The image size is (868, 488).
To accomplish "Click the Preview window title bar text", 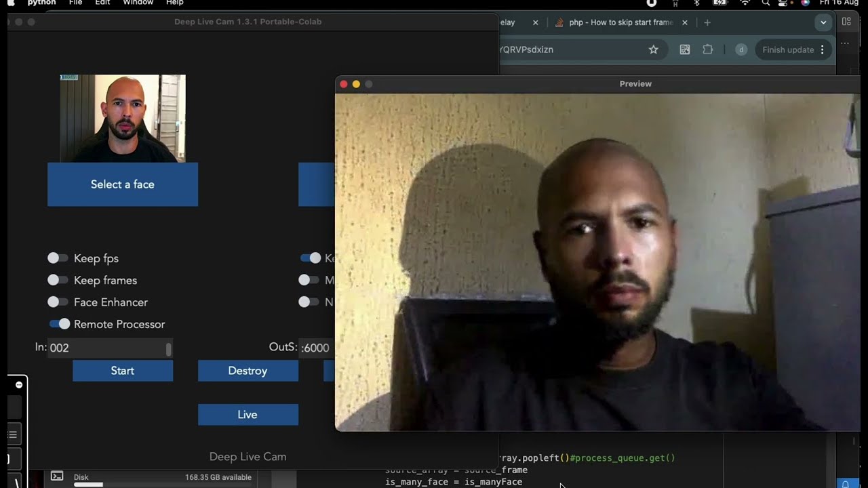I will click(635, 84).
